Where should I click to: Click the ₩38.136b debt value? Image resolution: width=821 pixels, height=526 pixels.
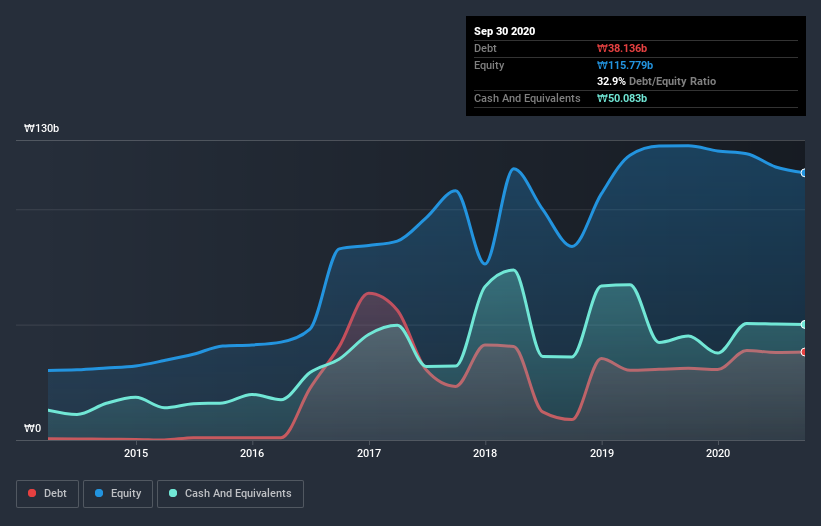pos(622,48)
